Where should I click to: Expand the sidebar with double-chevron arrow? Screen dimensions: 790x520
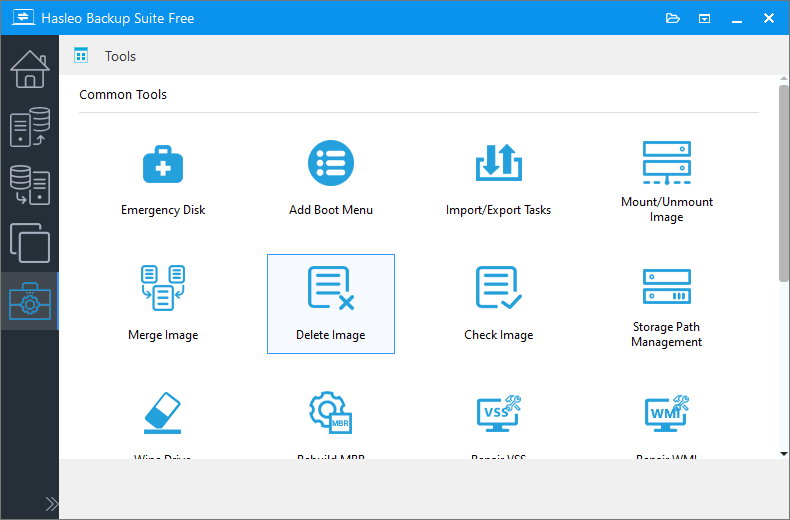[51, 504]
